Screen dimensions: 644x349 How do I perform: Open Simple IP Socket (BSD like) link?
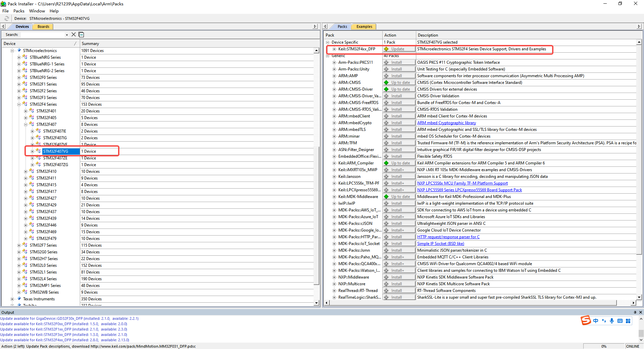pyautogui.click(x=440, y=244)
